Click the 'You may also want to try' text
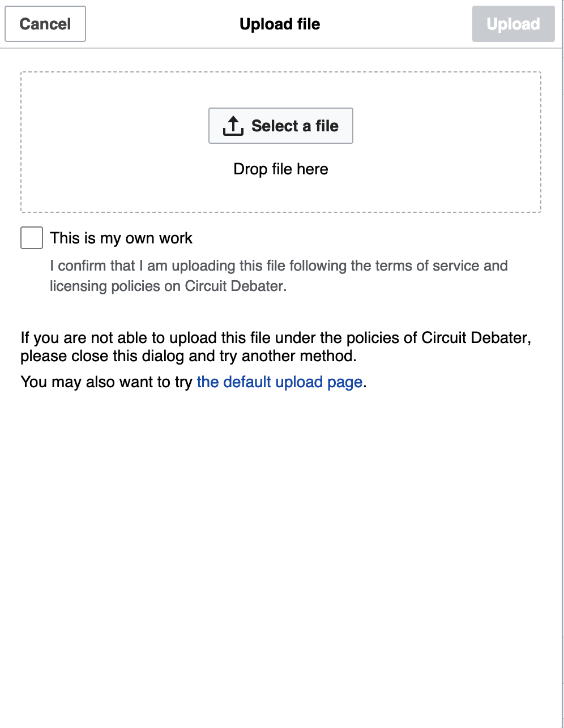The image size is (564, 728). click(x=106, y=382)
